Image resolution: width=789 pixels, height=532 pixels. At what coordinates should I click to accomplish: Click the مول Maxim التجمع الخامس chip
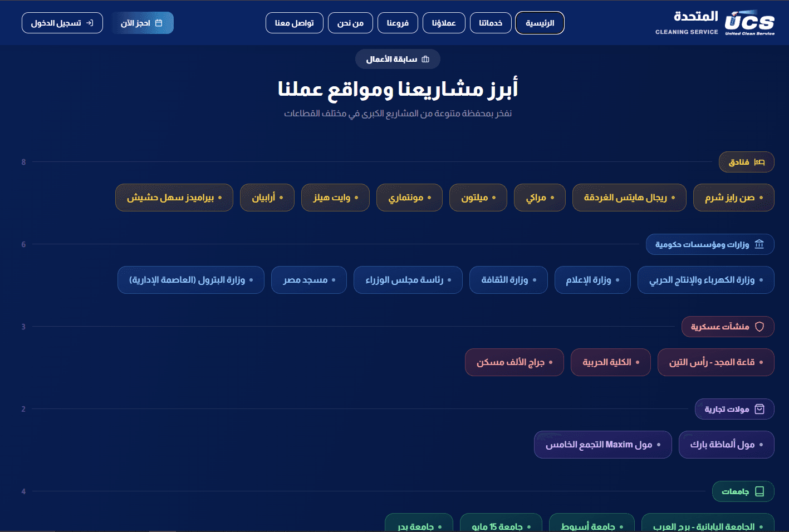pos(603,445)
